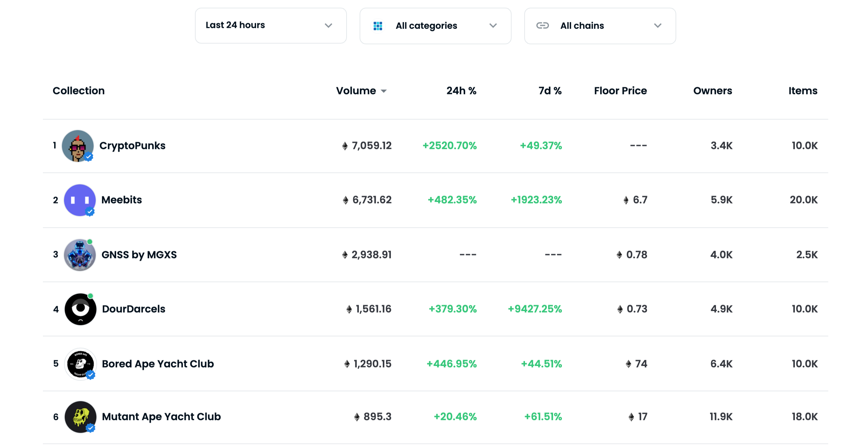This screenshot has width=868, height=447.
Task: Click the Bored Ape Yacht Club verified badge
Action: (x=91, y=375)
